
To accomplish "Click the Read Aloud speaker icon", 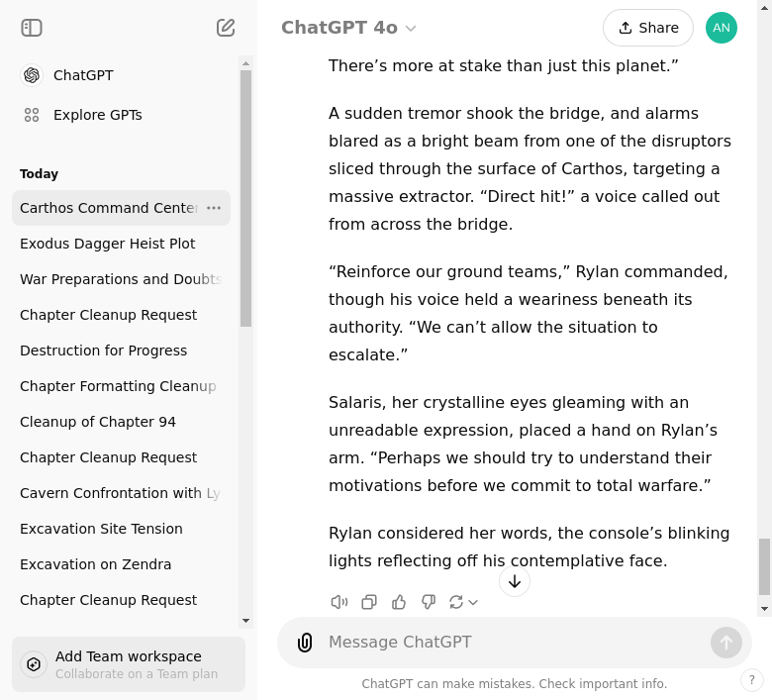I will click(339, 602).
